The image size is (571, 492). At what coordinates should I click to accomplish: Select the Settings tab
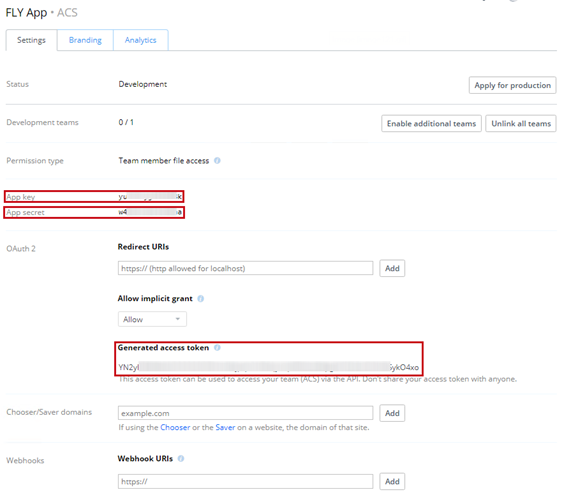coord(31,40)
